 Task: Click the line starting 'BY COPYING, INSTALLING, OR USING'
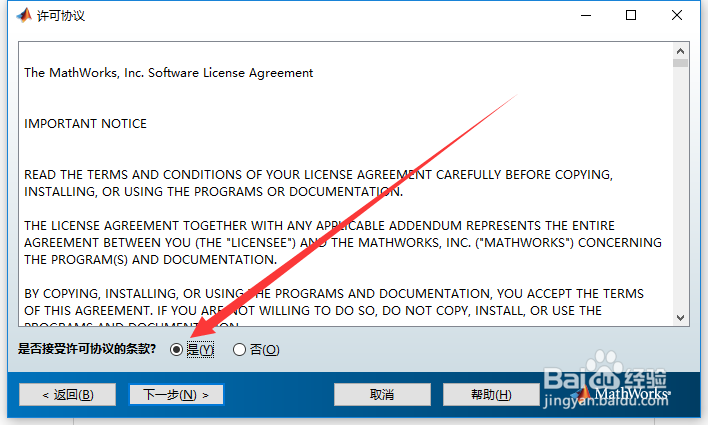tap(334, 294)
